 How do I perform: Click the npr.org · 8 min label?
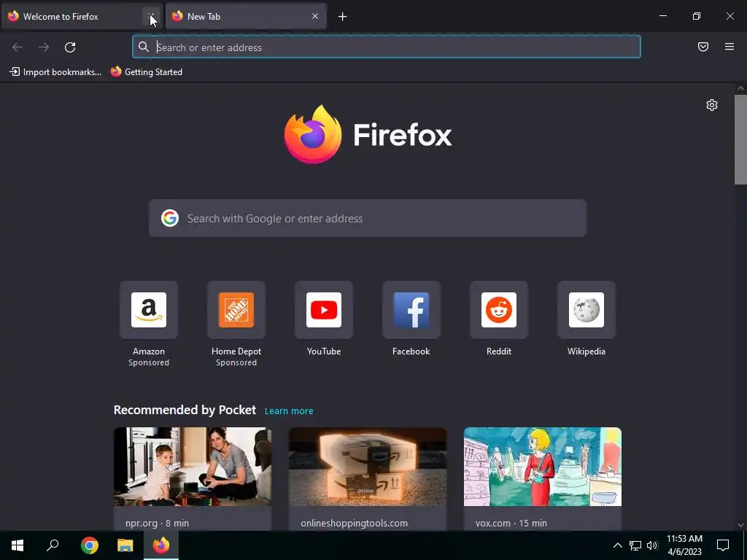(x=158, y=523)
